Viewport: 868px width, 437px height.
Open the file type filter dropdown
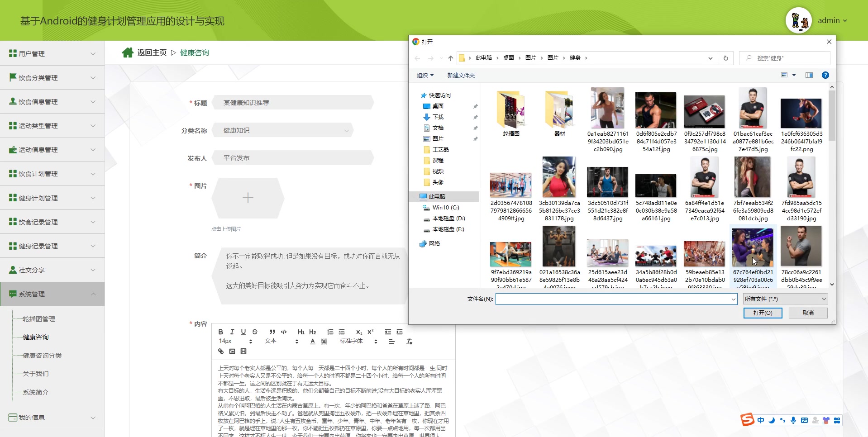(786, 299)
